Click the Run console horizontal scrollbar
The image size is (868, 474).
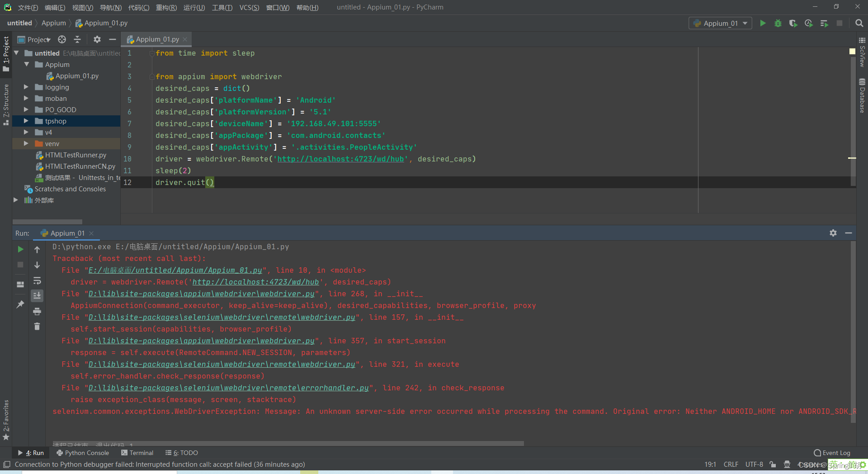pyautogui.click(x=288, y=443)
